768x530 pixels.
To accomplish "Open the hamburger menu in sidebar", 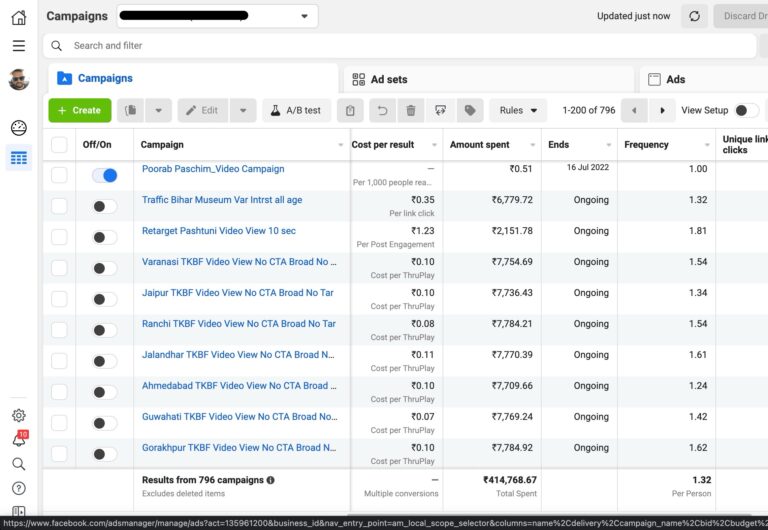I will click(x=18, y=46).
